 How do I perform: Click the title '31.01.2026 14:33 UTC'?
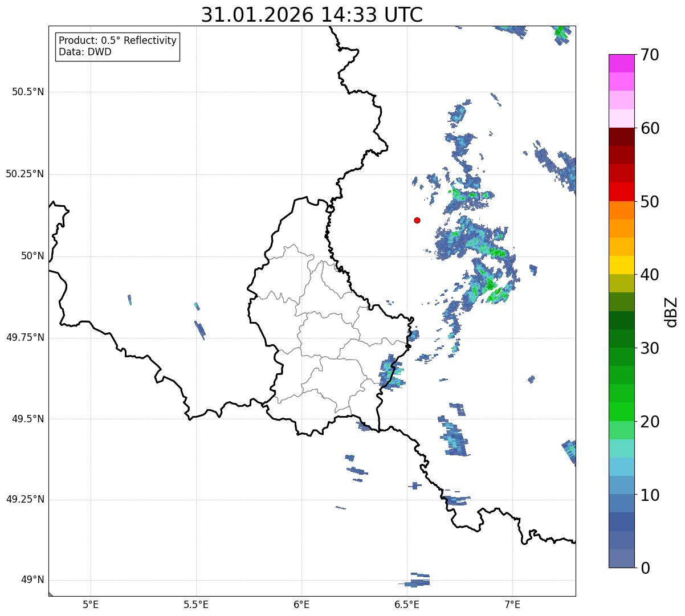[312, 15]
